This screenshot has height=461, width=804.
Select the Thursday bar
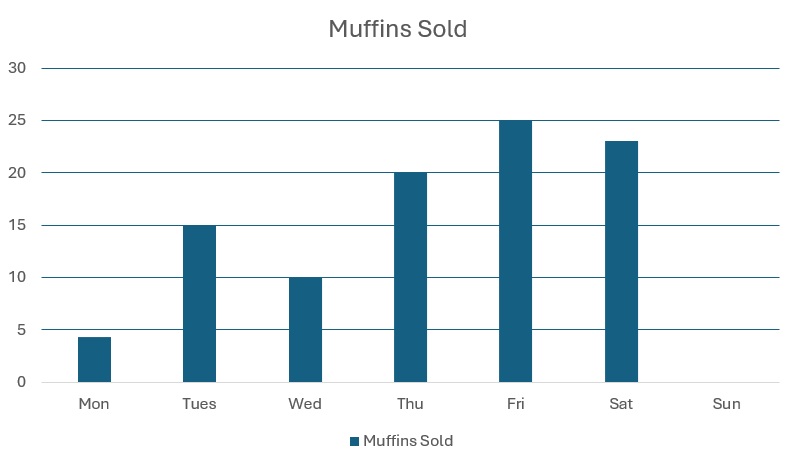(x=410, y=278)
